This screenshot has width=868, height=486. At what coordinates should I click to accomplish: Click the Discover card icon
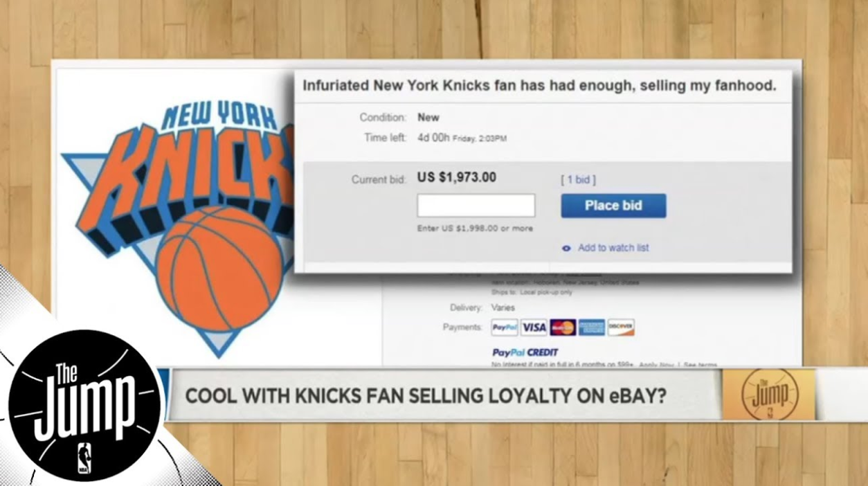tap(621, 327)
